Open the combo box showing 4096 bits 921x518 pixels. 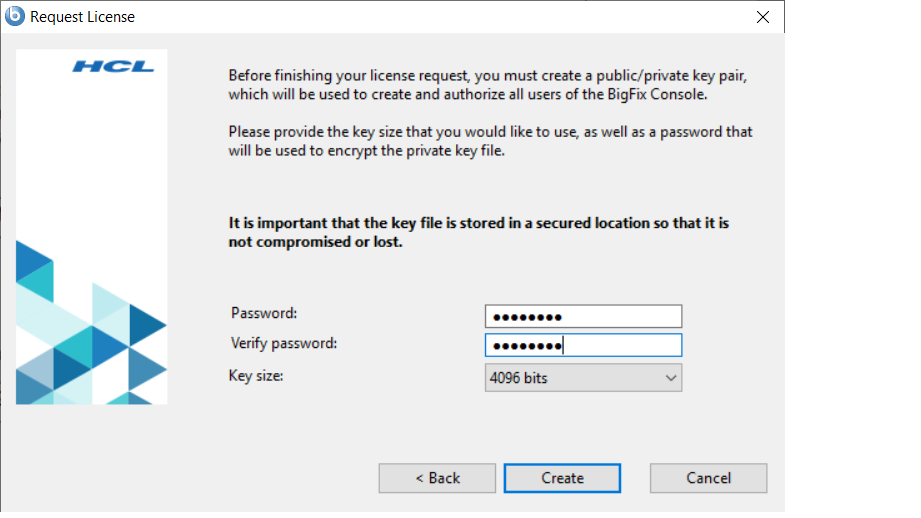coord(582,378)
